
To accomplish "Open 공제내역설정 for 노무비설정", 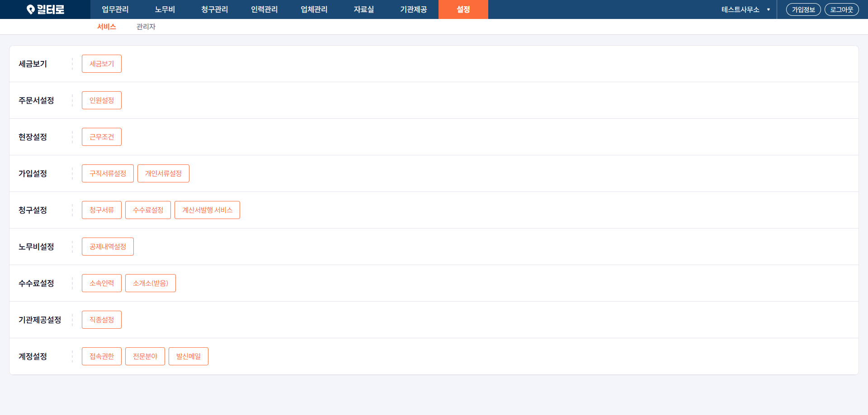I will click(x=108, y=247).
